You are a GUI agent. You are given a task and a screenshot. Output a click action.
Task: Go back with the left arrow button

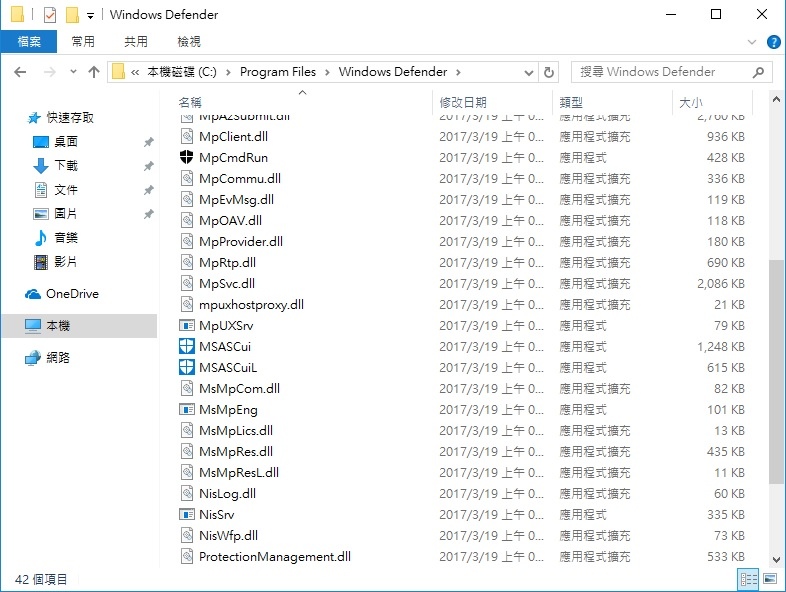point(20,72)
